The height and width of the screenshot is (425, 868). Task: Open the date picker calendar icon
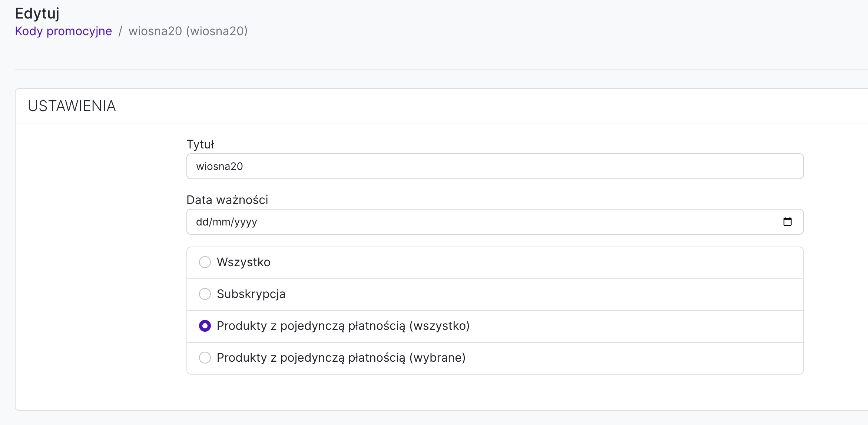[787, 221]
